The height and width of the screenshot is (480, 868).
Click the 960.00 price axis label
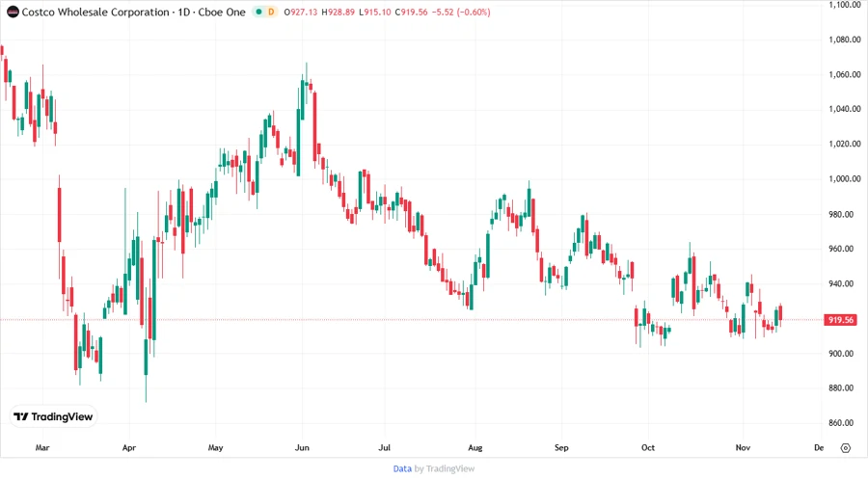coord(841,249)
